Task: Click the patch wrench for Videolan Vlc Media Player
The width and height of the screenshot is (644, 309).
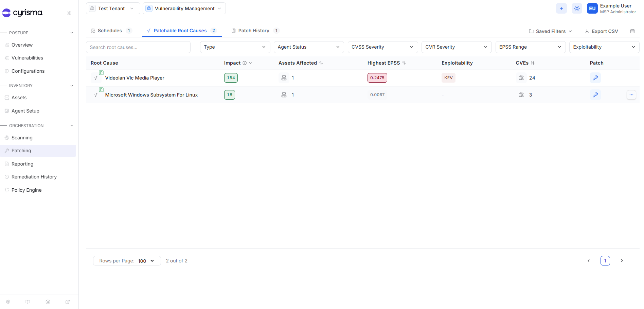Action: pos(595,78)
